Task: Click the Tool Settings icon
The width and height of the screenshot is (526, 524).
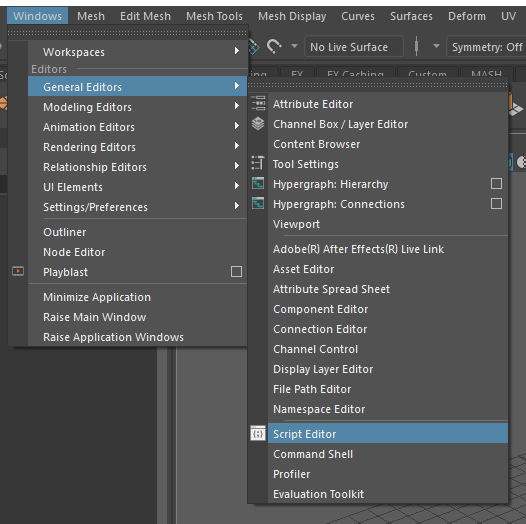Action: (258, 163)
